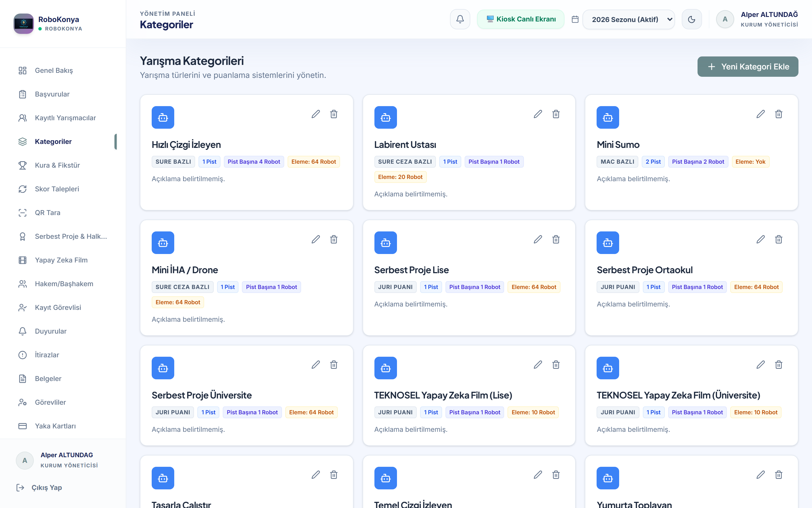Screen dimensions: 812x508
Task: Edit the Yumurta Toplayan category
Action: point(761,475)
